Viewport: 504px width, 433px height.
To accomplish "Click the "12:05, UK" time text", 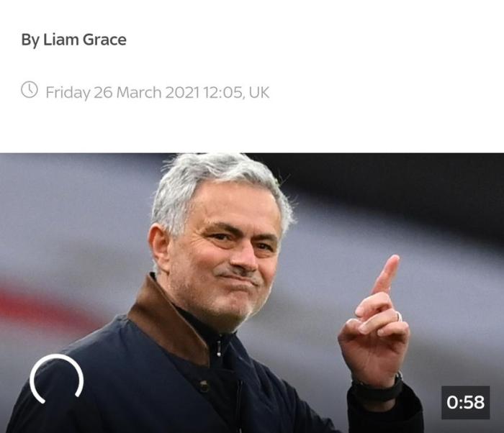I will 236,93.
